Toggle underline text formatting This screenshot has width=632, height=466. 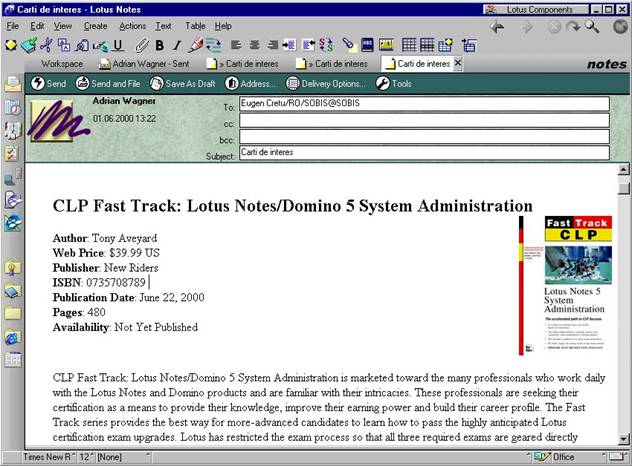pyautogui.click(x=118, y=45)
